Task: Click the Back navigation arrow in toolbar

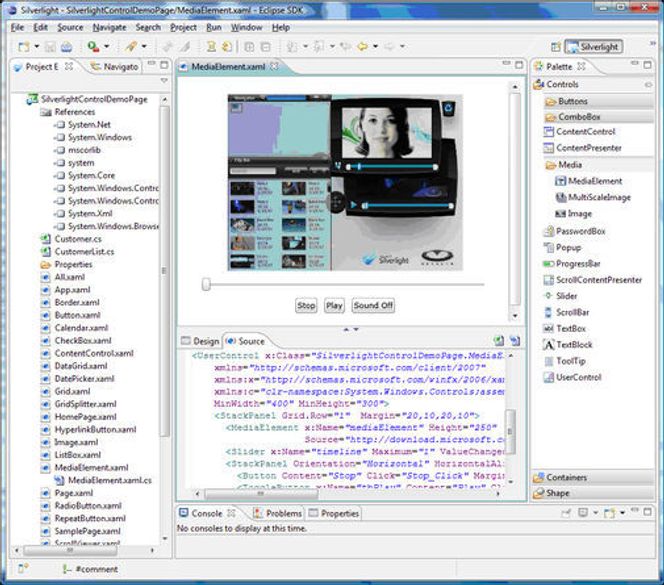Action: (x=362, y=46)
